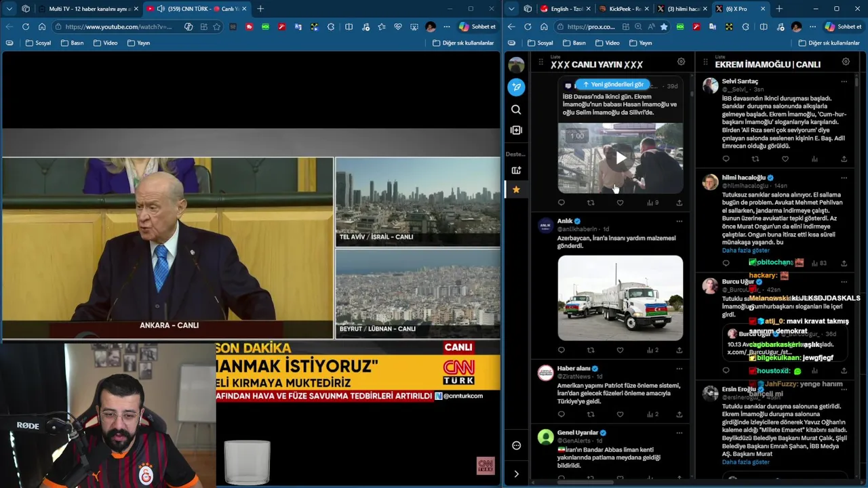Like the Selvi Sarıtaç post
This screenshot has width=868, height=488.
pyautogui.click(x=785, y=159)
